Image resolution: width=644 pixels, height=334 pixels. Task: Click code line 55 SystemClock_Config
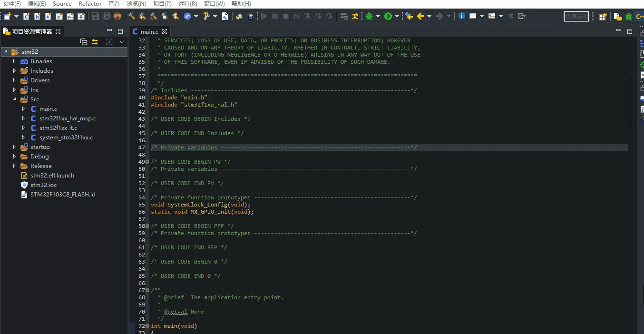(200, 205)
